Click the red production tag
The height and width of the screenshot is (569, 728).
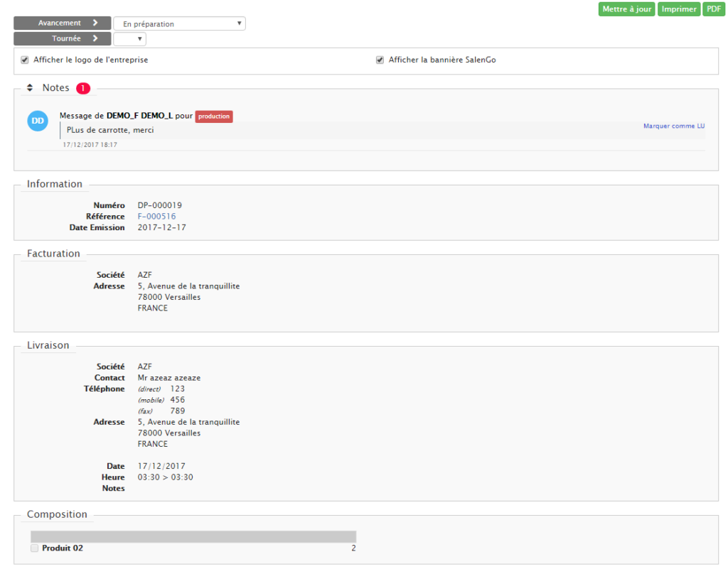[x=214, y=116]
